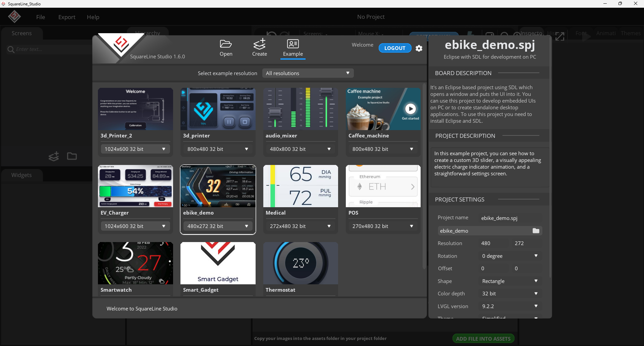
Task: Expand Caffee_machine resolution dropdown
Action: pyautogui.click(x=383, y=149)
